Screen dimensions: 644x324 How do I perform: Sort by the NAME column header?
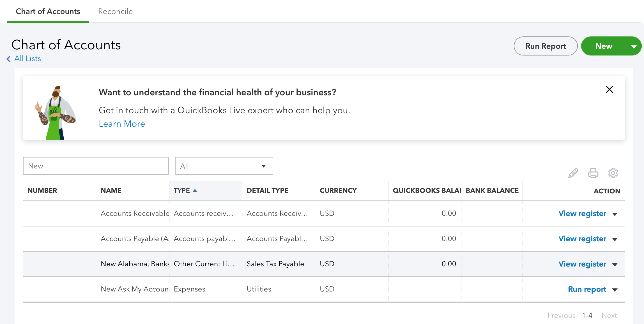point(111,191)
